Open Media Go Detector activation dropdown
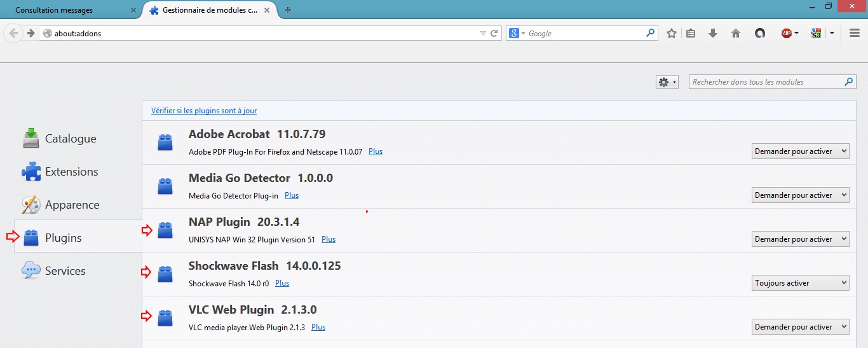This screenshot has height=348, width=868. coord(801,195)
